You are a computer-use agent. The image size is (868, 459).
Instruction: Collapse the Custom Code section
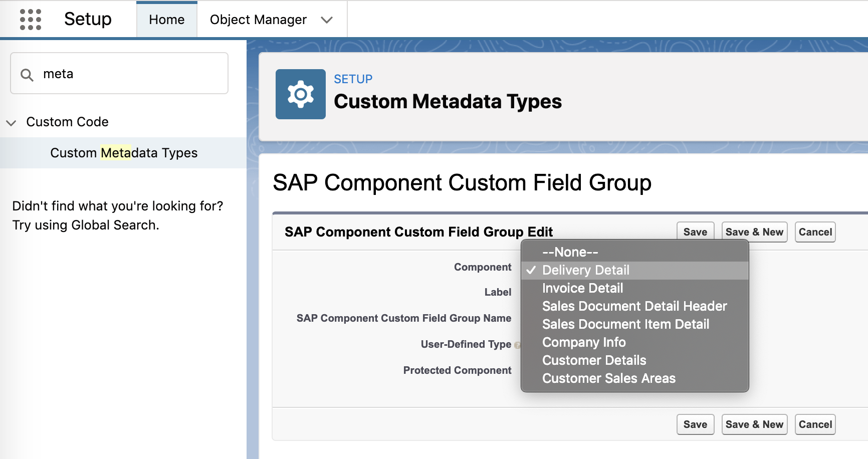[x=11, y=123]
